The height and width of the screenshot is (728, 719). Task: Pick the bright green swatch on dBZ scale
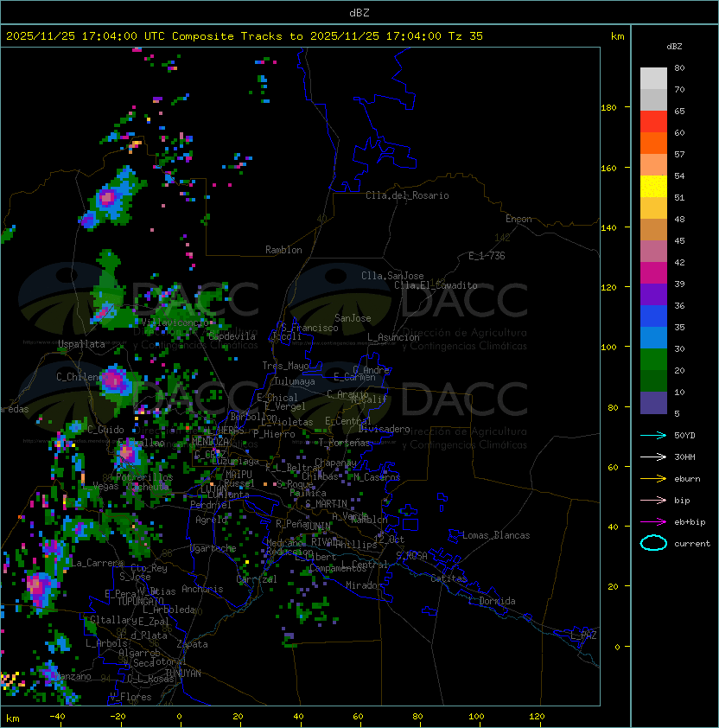click(653, 360)
